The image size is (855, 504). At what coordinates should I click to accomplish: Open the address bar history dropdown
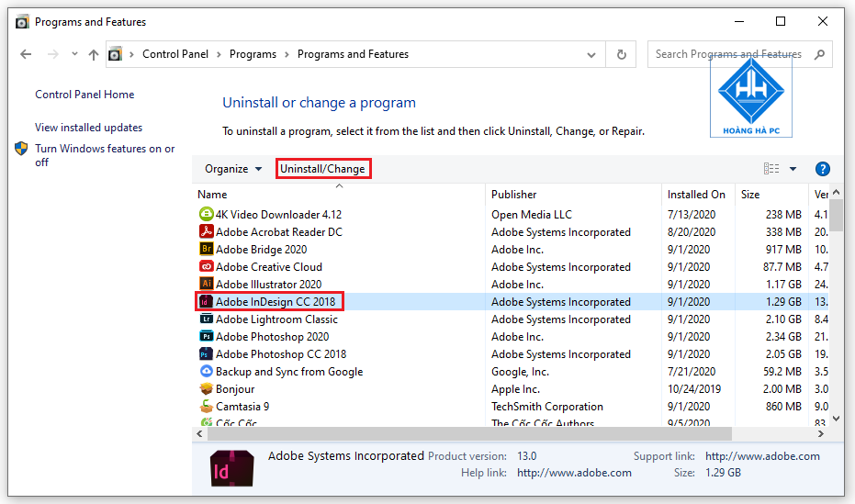pyautogui.click(x=591, y=54)
